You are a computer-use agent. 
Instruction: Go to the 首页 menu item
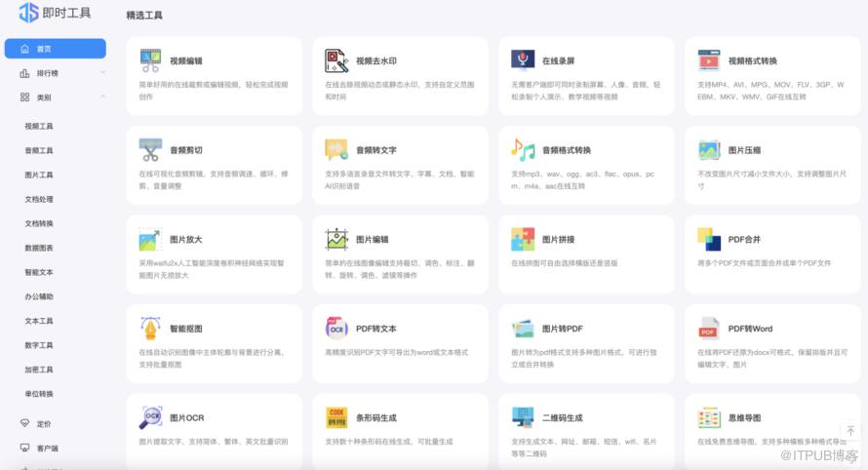55,49
